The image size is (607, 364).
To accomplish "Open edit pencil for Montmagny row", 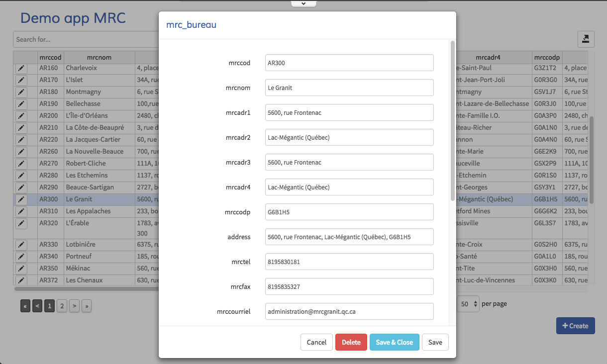I will [x=21, y=92].
